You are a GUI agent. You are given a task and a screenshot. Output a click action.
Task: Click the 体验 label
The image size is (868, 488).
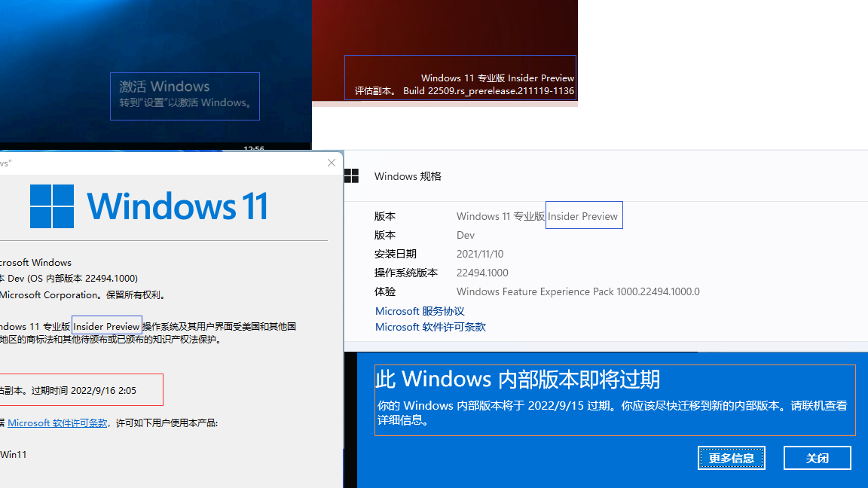point(385,291)
